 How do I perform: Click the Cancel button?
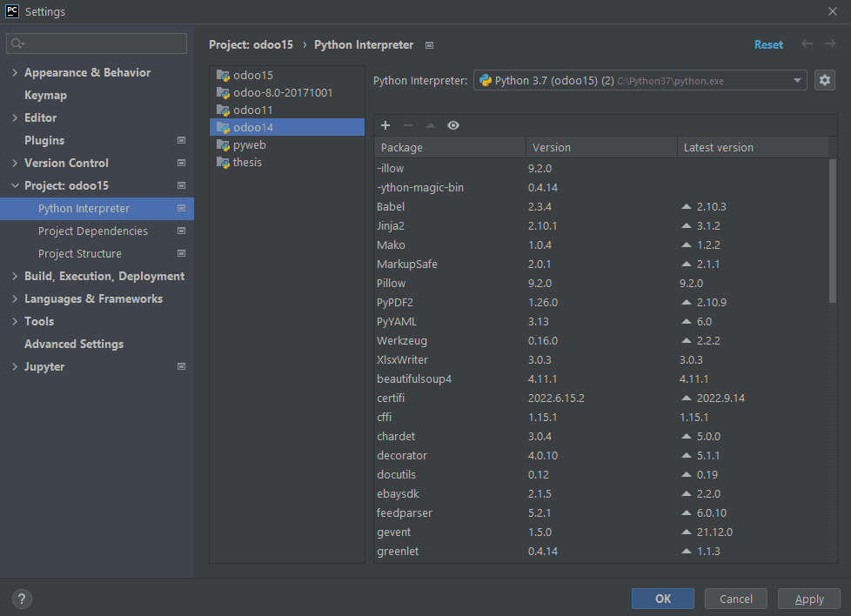tap(736, 599)
